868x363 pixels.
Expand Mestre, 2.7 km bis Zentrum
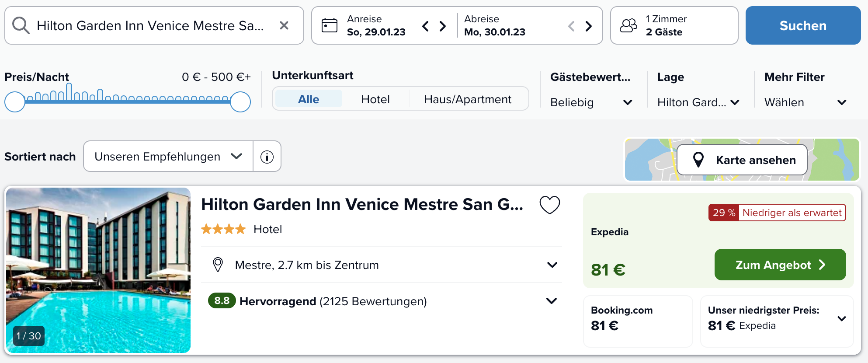coord(381,265)
